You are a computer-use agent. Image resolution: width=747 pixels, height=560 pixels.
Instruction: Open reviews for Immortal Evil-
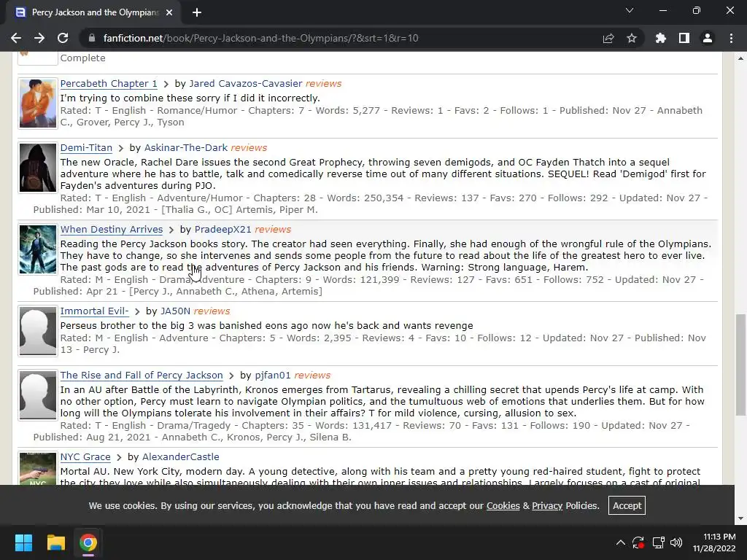[212, 311]
